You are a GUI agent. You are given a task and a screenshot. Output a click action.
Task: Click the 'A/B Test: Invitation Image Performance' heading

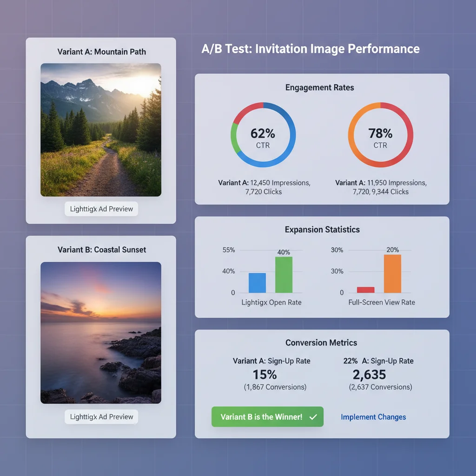click(311, 48)
